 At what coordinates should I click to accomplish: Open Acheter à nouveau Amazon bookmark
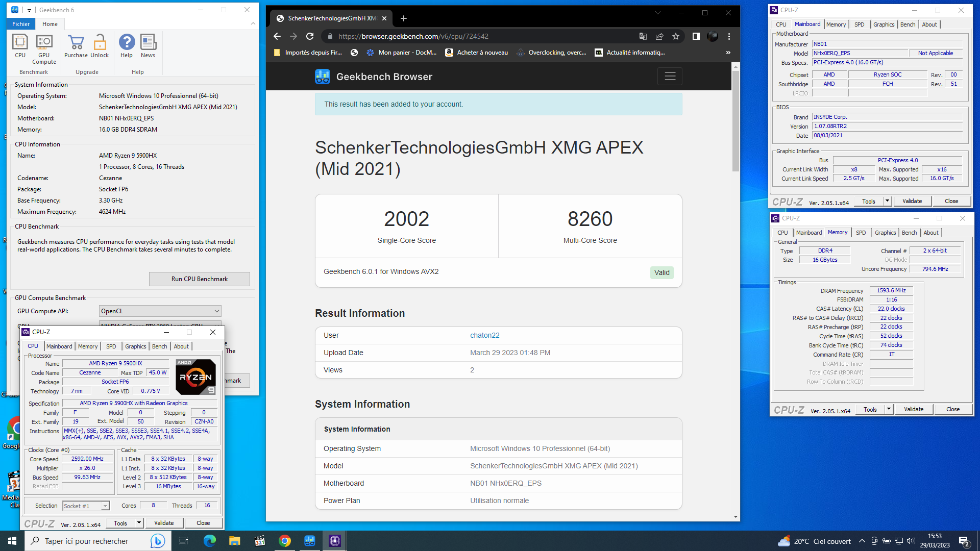[x=477, y=53]
